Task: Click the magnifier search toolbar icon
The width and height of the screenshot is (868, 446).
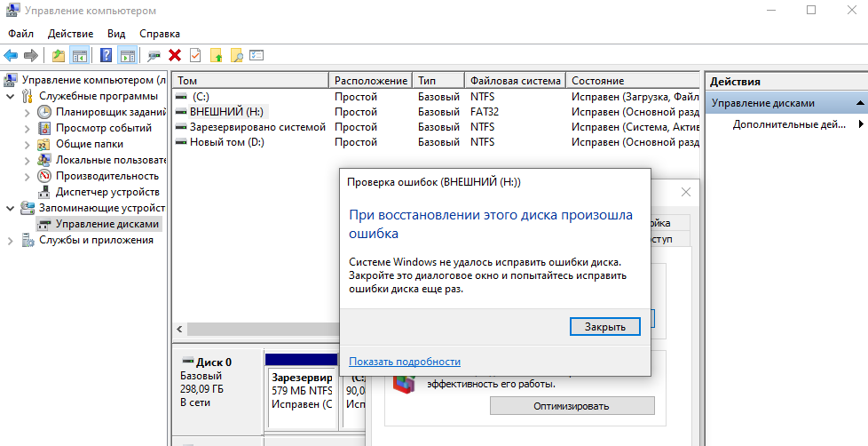Action: point(237,56)
